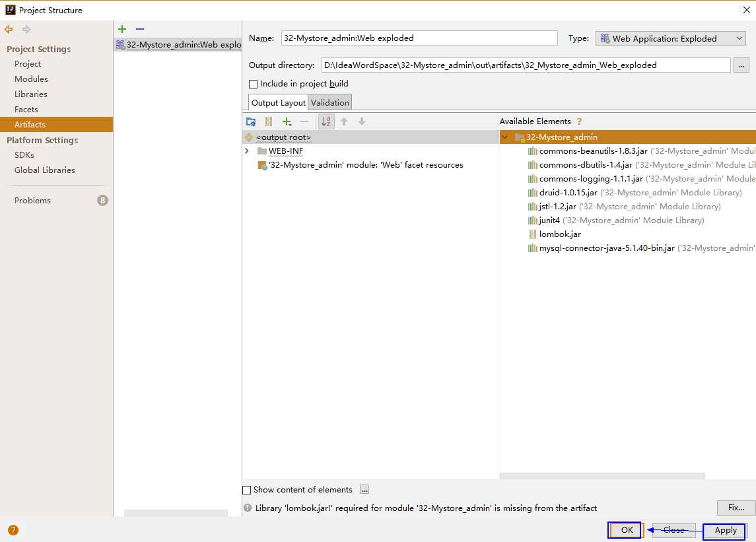Click the Output directory path field
Image resolution: width=756 pixels, height=542 pixels.
[x=526, y=65]
